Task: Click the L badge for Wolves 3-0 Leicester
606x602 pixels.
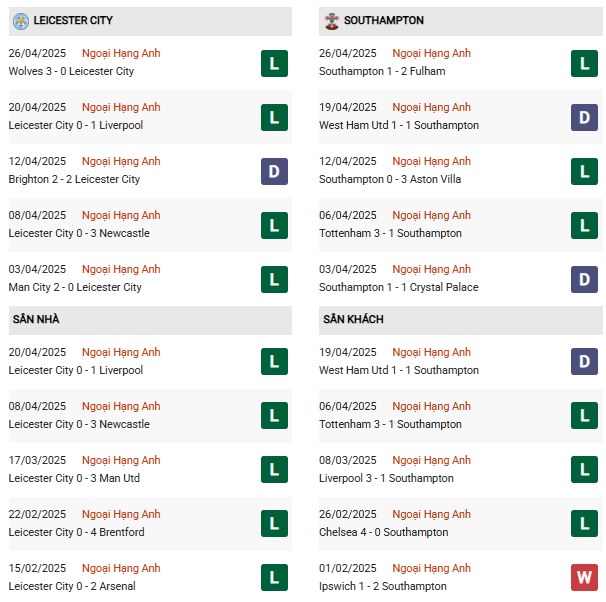Action: point(274,63)
